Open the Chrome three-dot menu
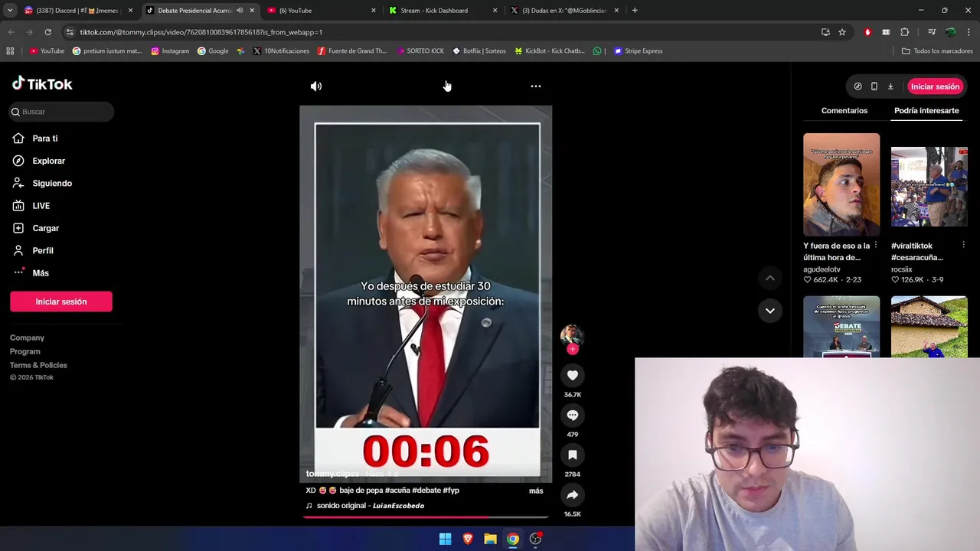The height and width of the screenshot is (551, 980). (x=969, y=32)
